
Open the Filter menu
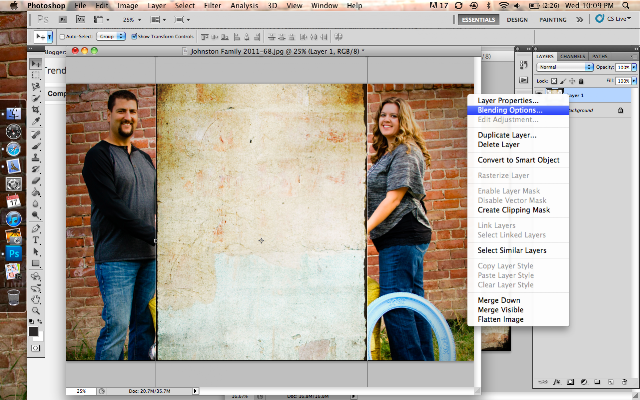(x=212, y=5)
